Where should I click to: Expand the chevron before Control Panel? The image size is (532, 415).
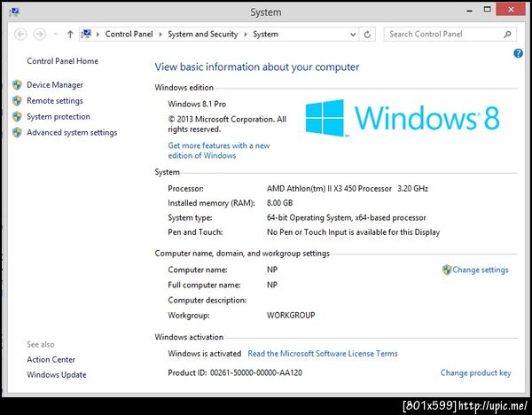point(98,35)
